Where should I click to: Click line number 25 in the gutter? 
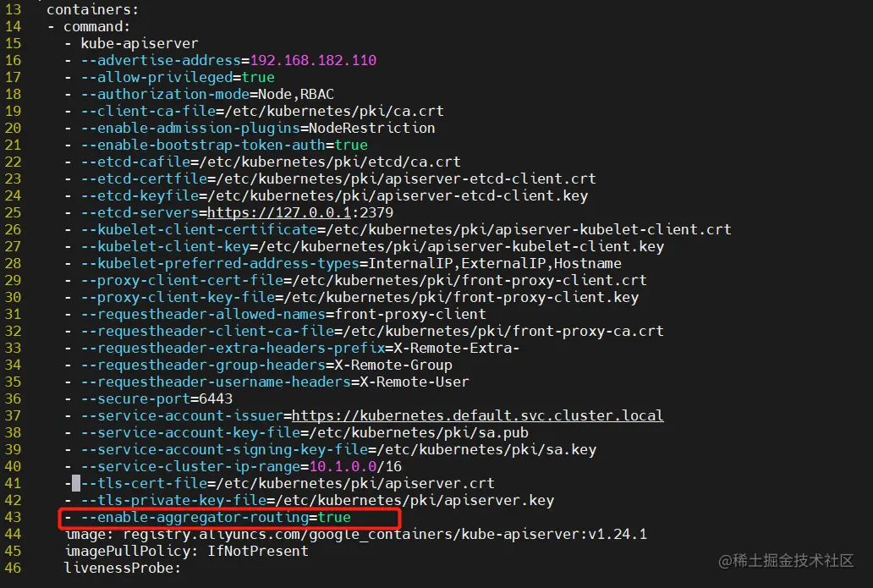click(13, 212)
